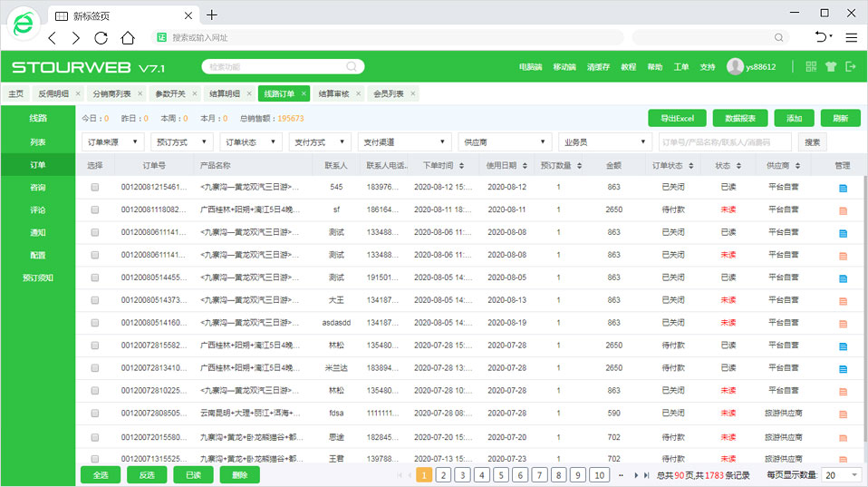Go to last page using pagination arrow

coord(646,475)
